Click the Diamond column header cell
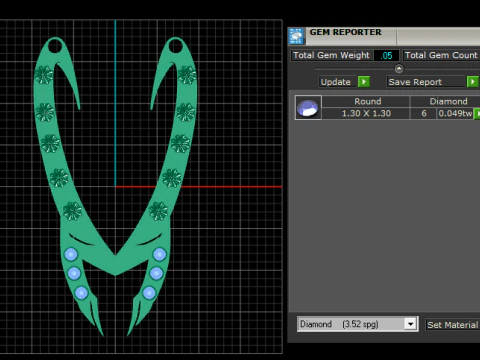This screenshot has height=360, width=480. coord(446,101)
